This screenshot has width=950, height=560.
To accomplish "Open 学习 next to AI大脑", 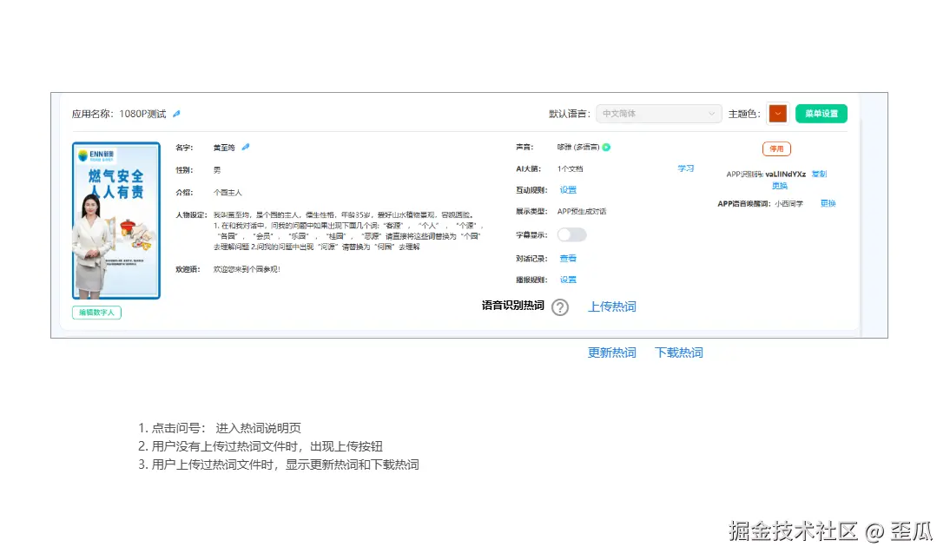I will [685, 168].
